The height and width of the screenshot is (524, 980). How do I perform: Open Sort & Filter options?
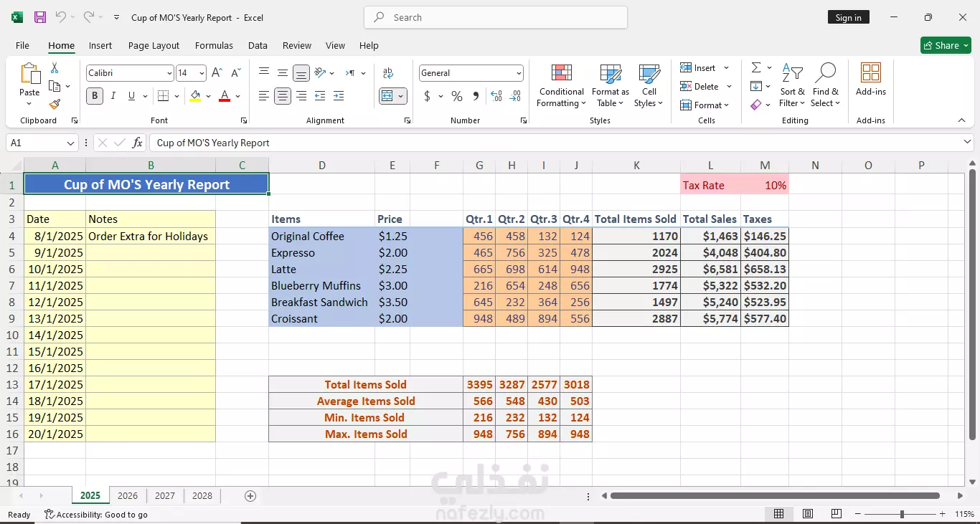coord(792,85)
